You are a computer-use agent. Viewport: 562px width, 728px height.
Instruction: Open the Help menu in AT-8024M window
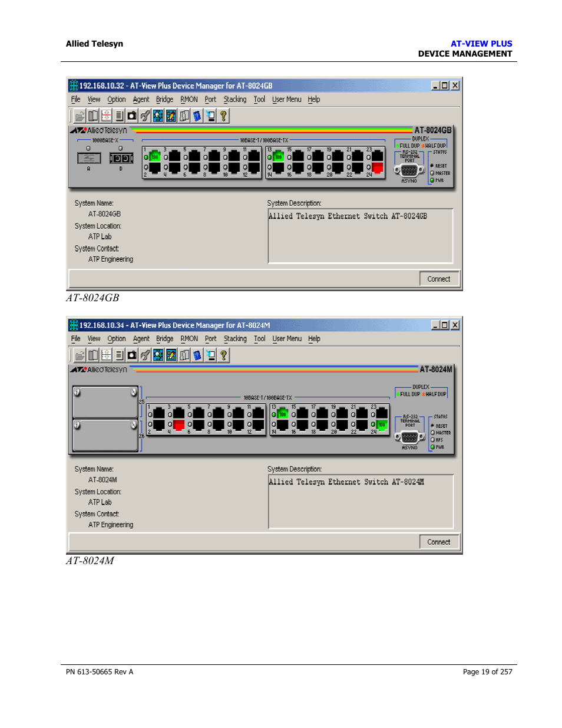coord(315,339)
